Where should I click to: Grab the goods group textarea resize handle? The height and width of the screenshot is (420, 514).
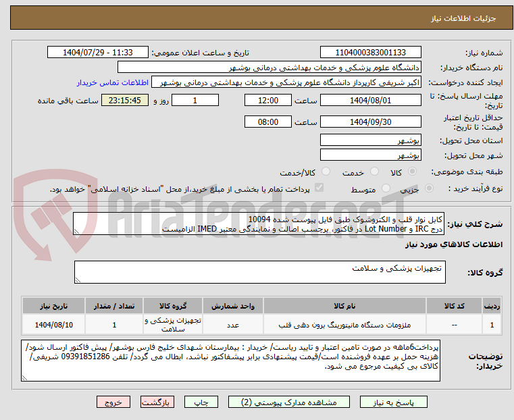click(x=78, y=280)
